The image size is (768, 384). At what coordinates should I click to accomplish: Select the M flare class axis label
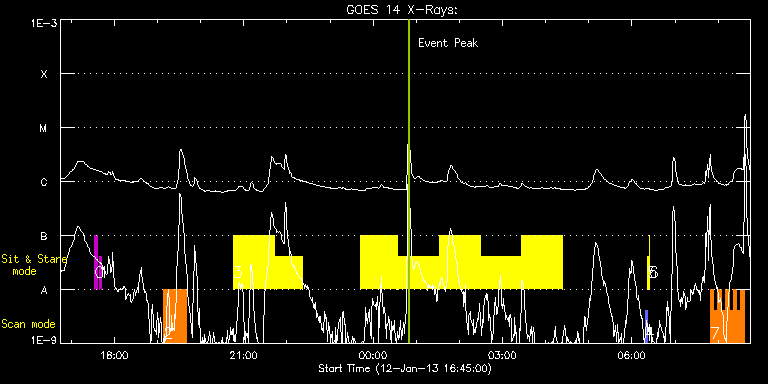point(44,128)
